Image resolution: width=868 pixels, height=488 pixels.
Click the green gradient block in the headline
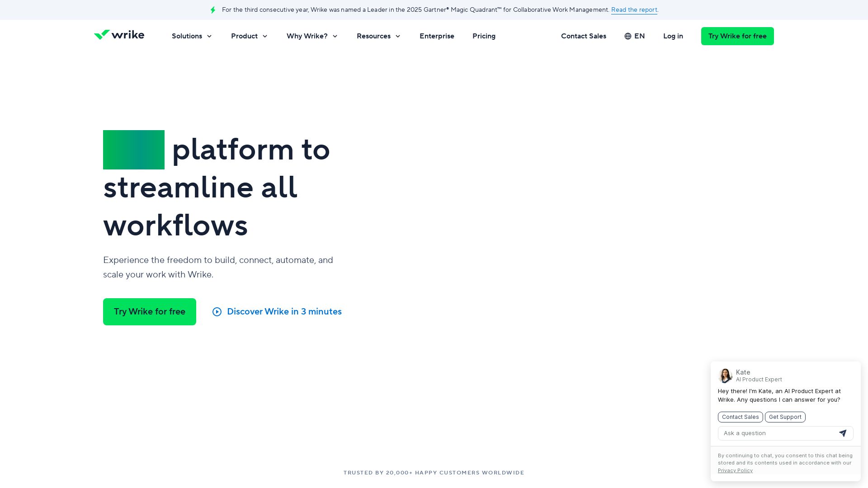coord(134,150)
